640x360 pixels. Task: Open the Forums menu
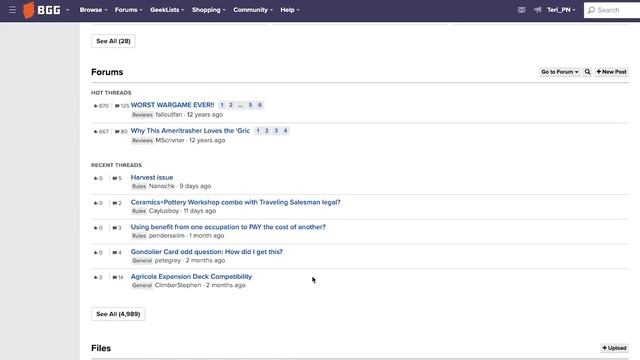point(129,10)
